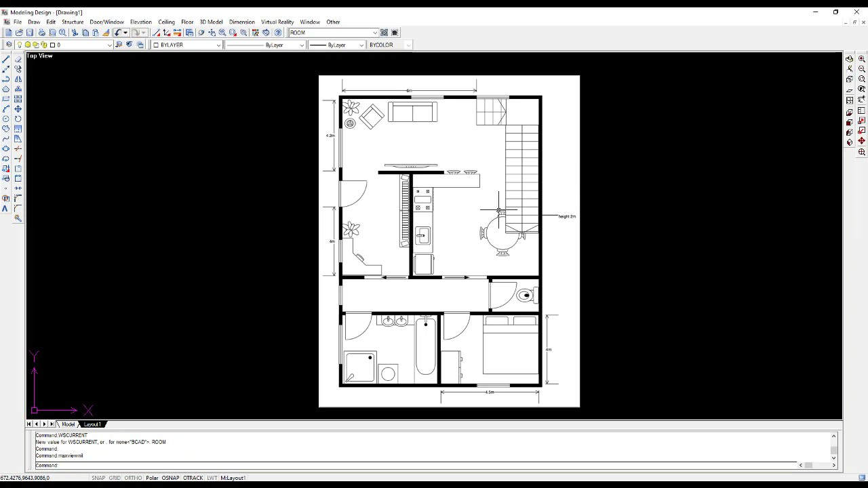Open the BYLAYER color dropdown
This screenshot has height=488, width=868.
pyautogui.click(x=218, y=45)
